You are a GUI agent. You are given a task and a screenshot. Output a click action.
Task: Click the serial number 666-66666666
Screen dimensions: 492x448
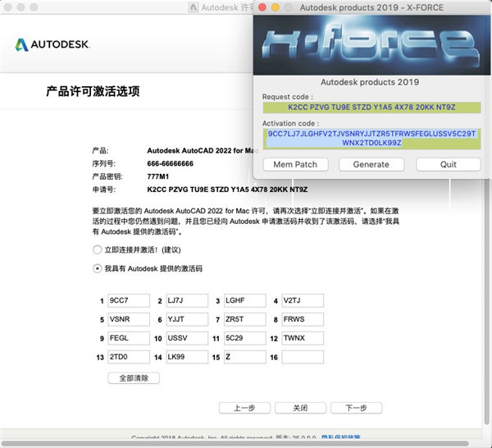(x=170, y=163)
